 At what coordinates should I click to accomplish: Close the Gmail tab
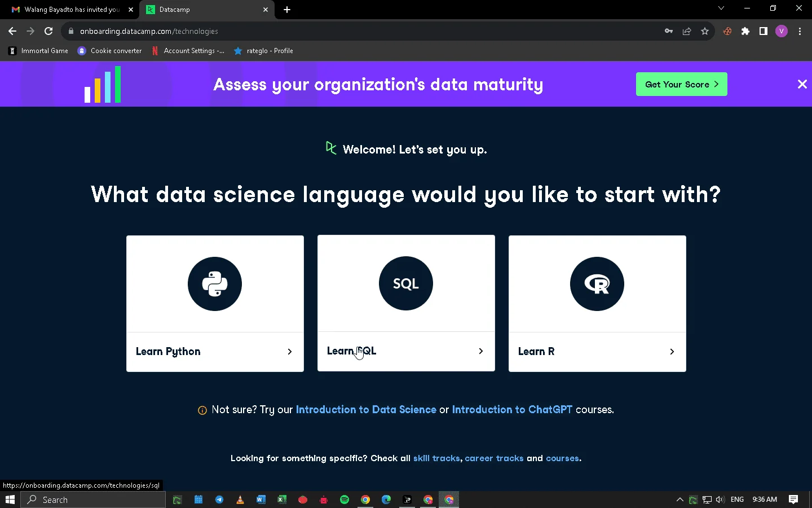131,10
